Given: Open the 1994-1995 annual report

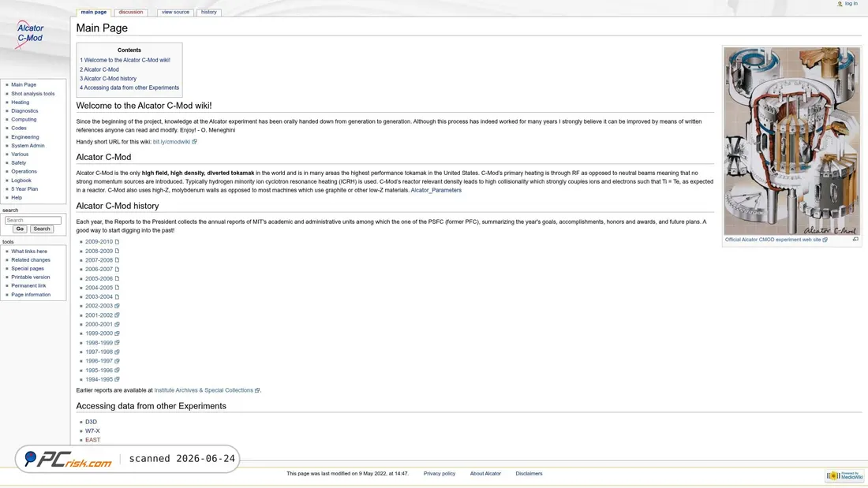Looking at the screenshot, I should pyautogui.click(x=99, y=379).
